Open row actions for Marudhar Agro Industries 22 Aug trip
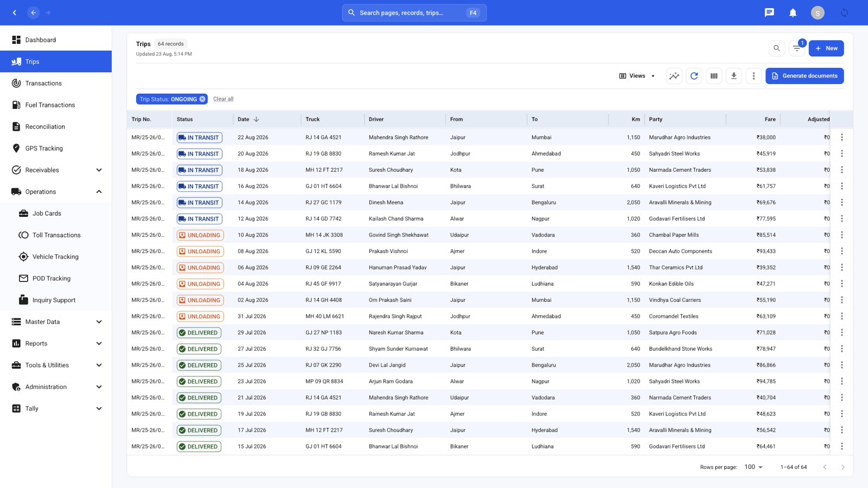Screen dimensions: 868x488 841,137
